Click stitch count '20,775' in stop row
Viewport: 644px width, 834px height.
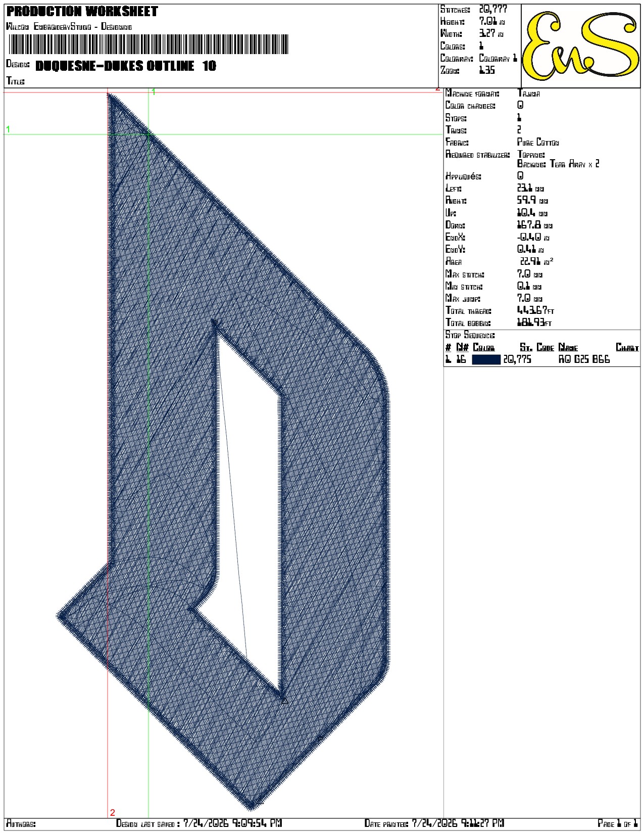pyautogui.click(x=517, y=359)
